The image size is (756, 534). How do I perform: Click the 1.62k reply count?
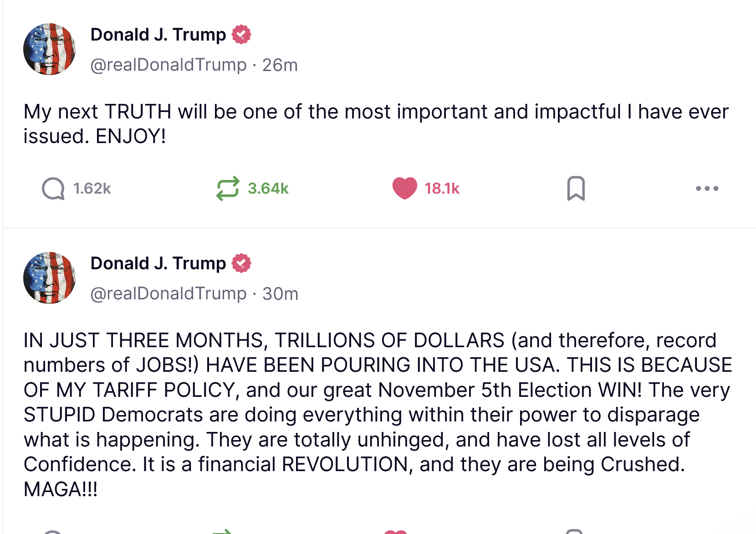pos(92,189)
